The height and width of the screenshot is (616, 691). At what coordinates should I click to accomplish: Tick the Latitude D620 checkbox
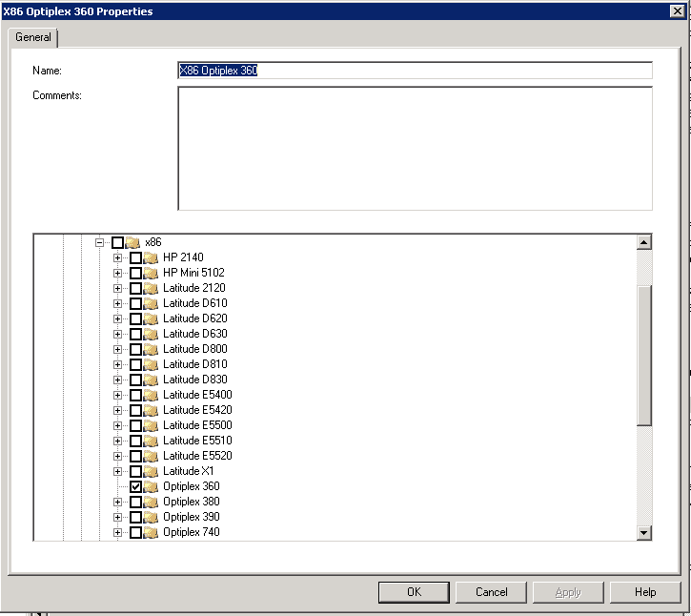(x=135, y=318)
